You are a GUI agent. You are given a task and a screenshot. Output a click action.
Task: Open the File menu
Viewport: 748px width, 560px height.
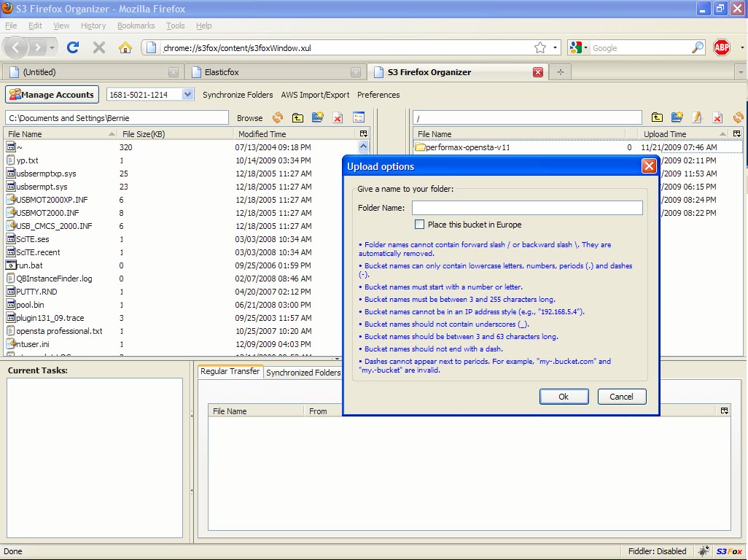[x=11, y=26]
